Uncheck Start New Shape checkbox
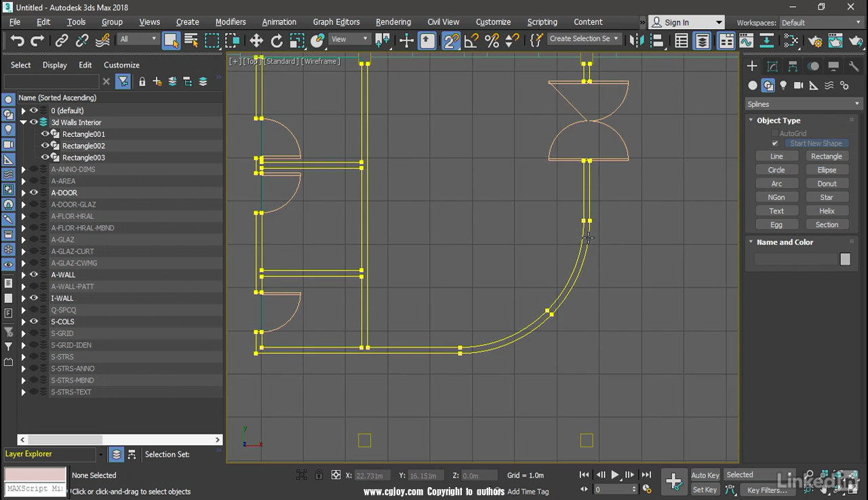 tap(775, 144)
